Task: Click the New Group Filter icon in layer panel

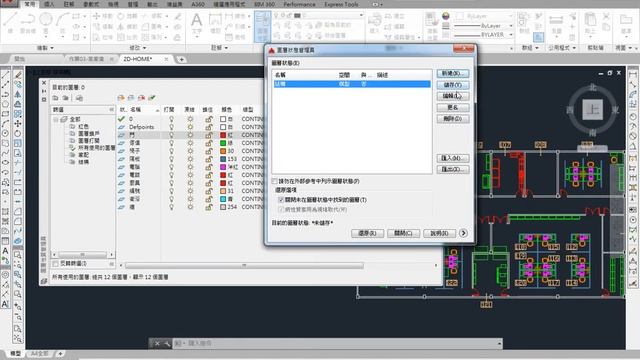Action: click(x=65, y=98)
